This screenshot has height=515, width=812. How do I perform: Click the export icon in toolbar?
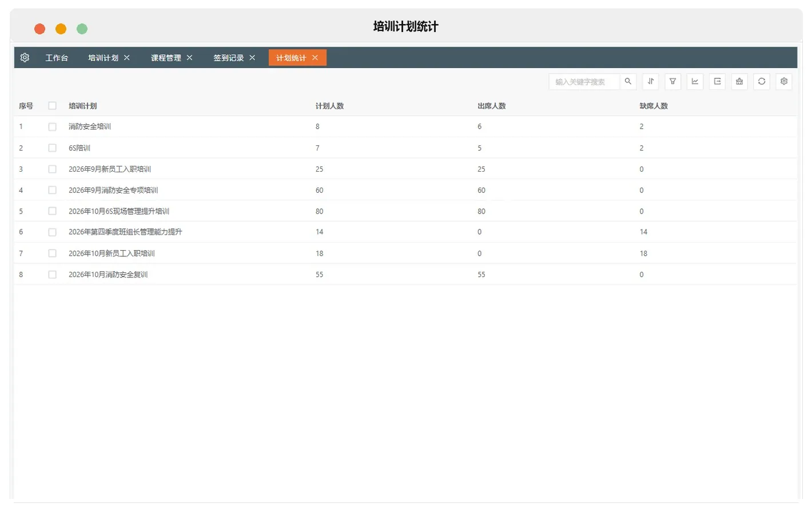717,81
